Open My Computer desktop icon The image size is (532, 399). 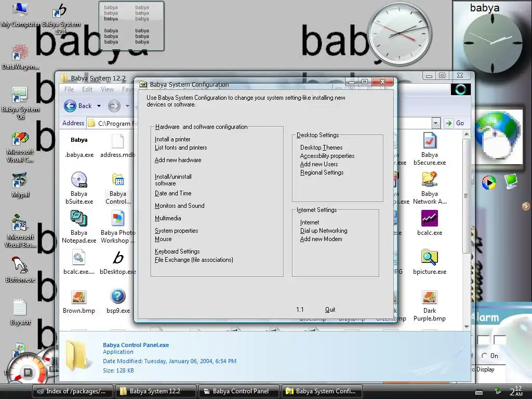click(20, 14)
